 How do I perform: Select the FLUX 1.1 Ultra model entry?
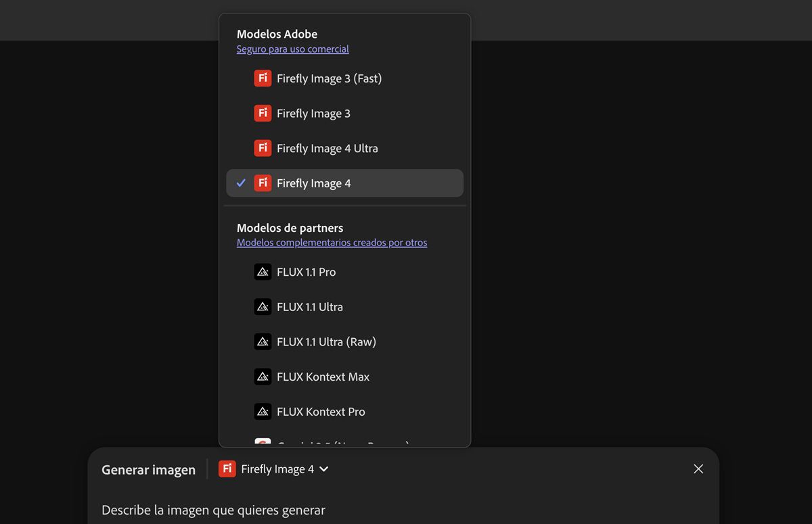coord(310,307)
